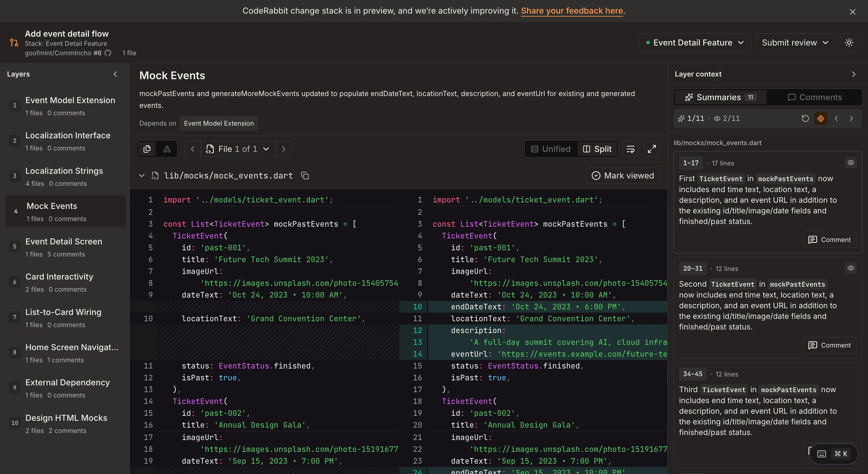Select the Localization Strings layer
This screenshot has width=868, height=474.
point(66,176)
